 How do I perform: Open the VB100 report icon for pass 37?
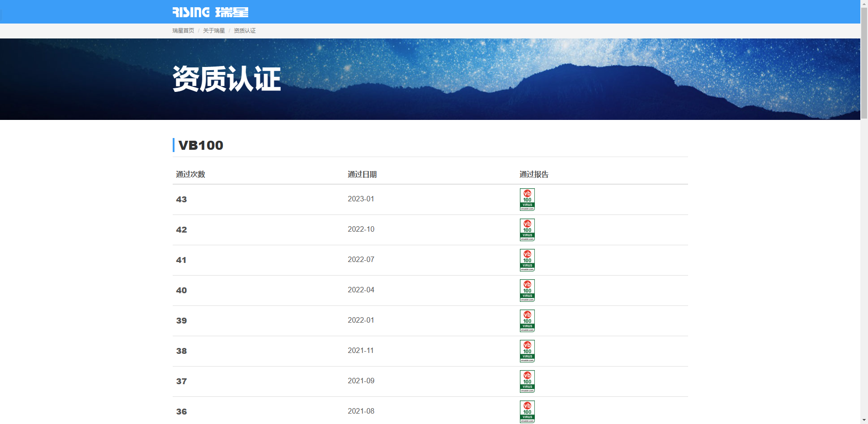[x=527, y=381]
